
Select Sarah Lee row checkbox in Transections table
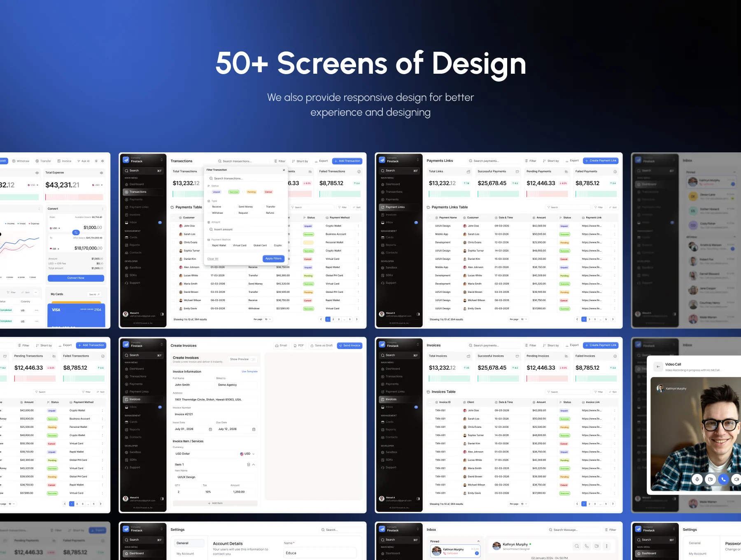pos(174,234)
